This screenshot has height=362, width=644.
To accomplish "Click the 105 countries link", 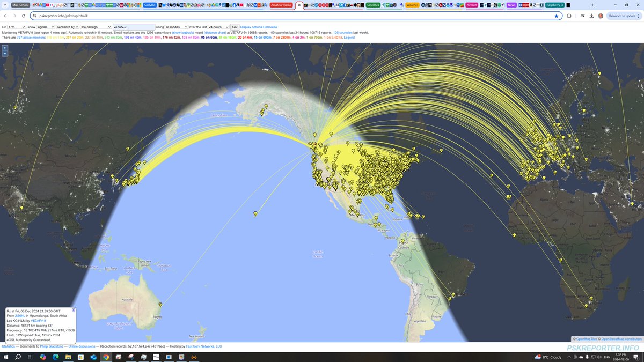I will pos(343,33).
